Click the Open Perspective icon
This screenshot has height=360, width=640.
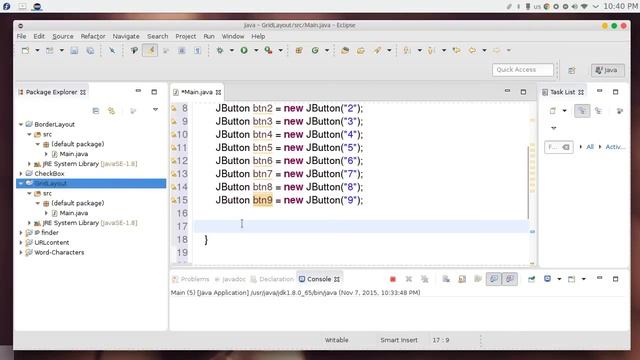[572, 70]
